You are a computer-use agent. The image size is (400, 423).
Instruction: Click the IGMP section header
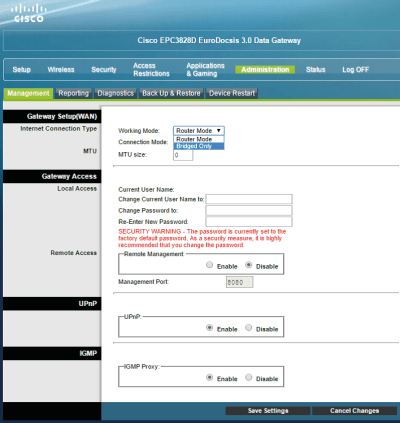52,353
